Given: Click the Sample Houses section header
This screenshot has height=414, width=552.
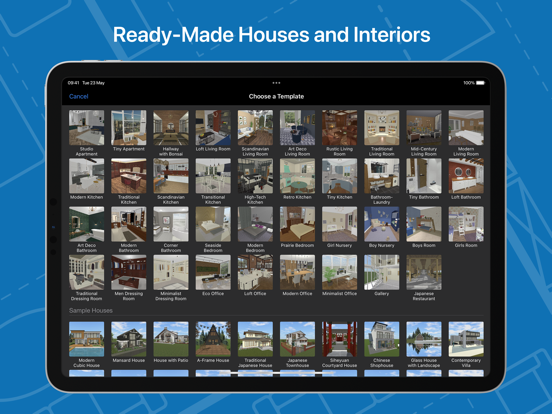Looking at the screenshot, I should click(x=91, y=310).
